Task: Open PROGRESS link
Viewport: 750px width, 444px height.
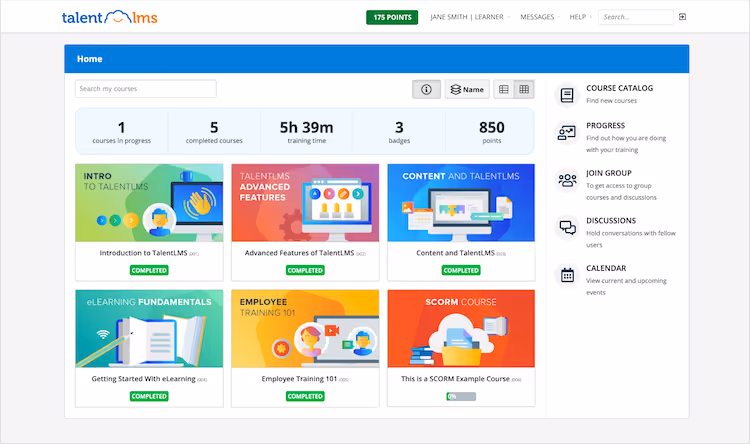Action: click(606, 125)
